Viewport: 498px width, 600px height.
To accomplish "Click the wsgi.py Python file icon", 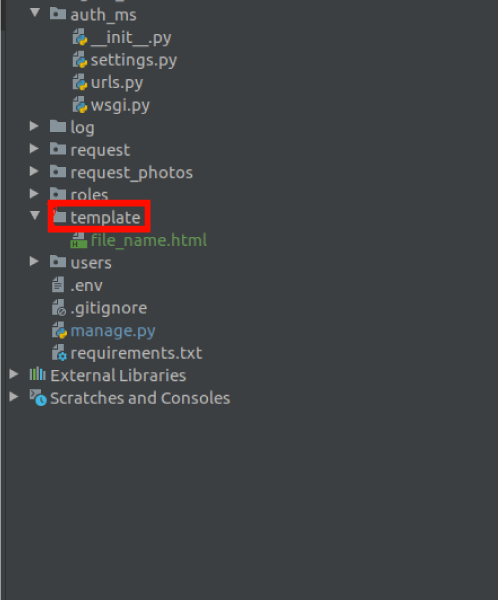I will pyautogui.click(x=80, y=106).
